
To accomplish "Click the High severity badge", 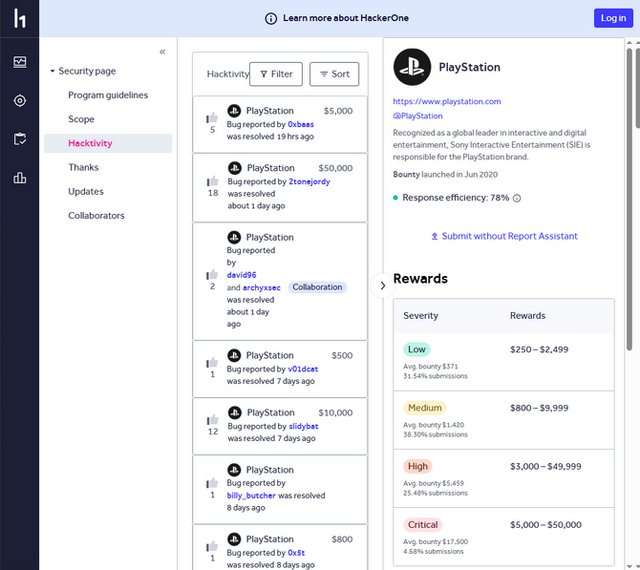I will pos(418,466).
